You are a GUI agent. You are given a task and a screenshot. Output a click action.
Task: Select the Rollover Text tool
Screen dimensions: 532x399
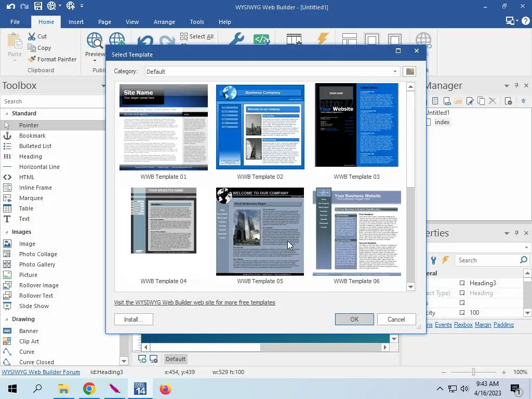(x=36, y=296)
